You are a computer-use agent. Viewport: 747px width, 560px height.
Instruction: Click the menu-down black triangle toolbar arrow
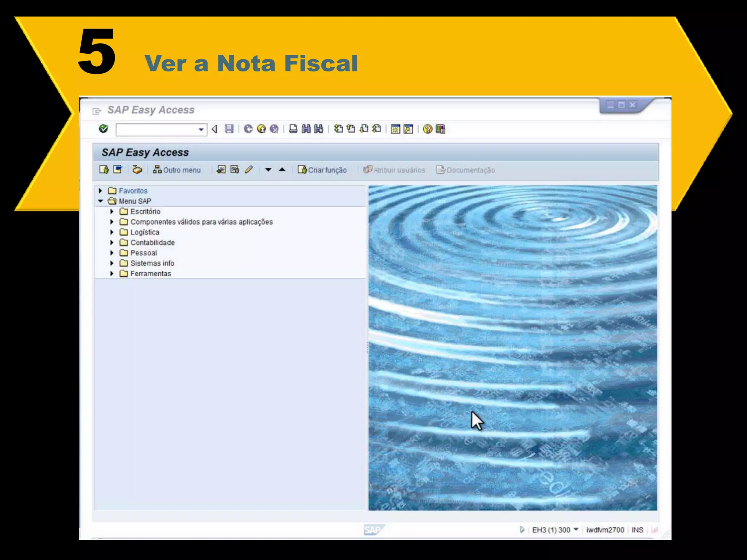pos(268,170)
